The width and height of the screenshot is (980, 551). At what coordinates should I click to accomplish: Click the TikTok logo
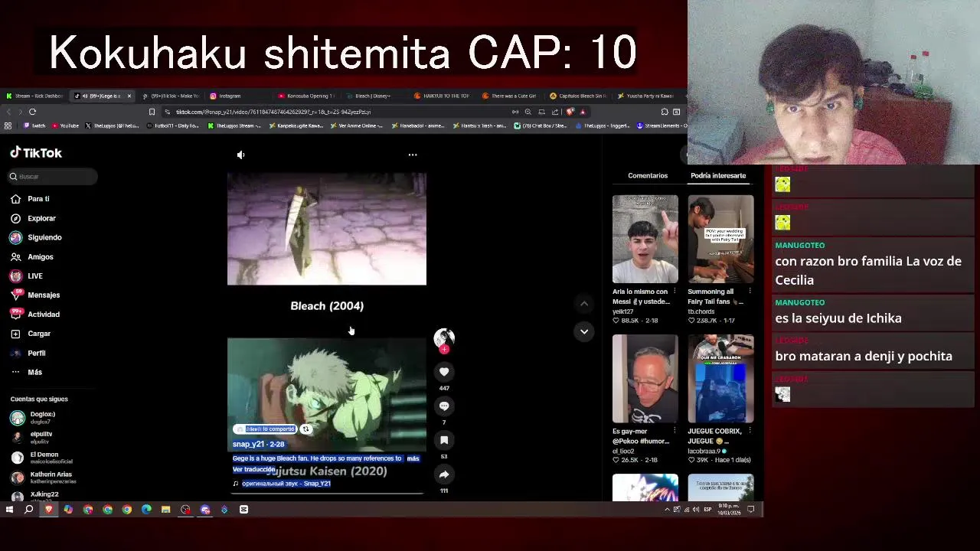(x=36, y=153)
